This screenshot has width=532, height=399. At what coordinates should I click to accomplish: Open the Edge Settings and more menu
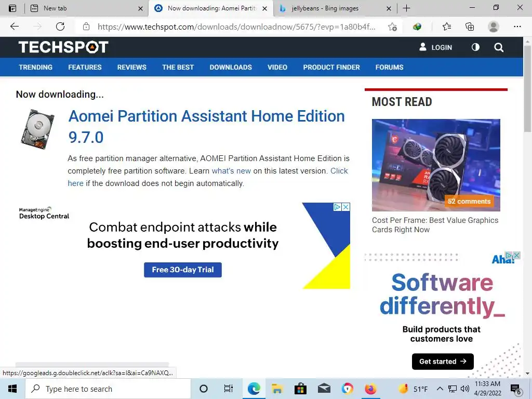click(517, 26)
